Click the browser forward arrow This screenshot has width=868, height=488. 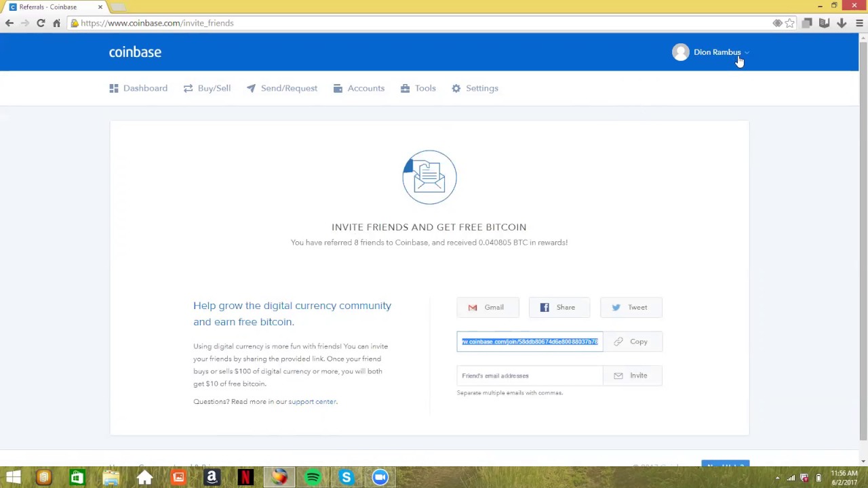[x=25, y=23]
